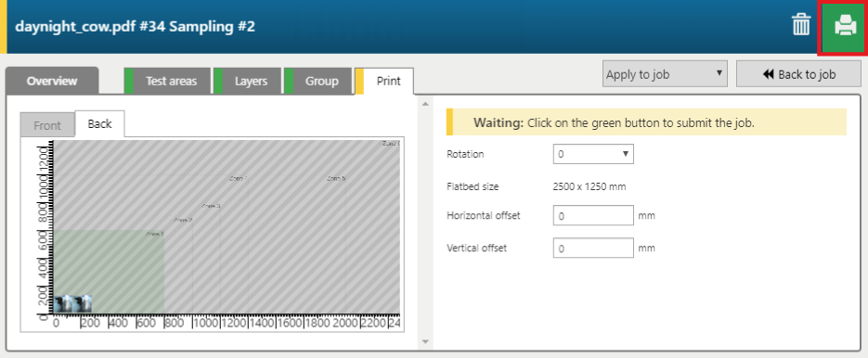Image resolution: width=868 pixels, height=358 pixels.
Task: Focus the Vertical offset input field
Action: pyautogui.click(x=593, y=248)
